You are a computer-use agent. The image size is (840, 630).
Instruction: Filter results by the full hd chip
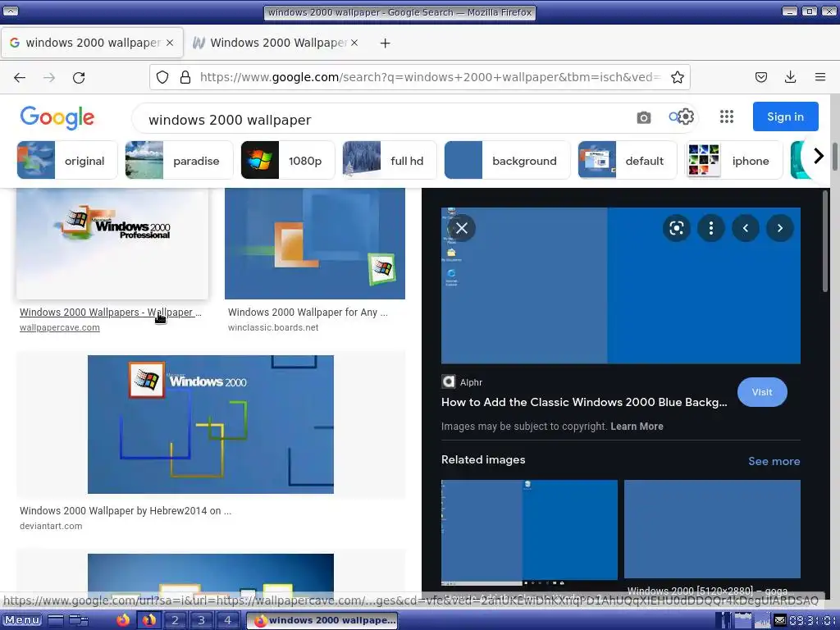tap(390, 160)
